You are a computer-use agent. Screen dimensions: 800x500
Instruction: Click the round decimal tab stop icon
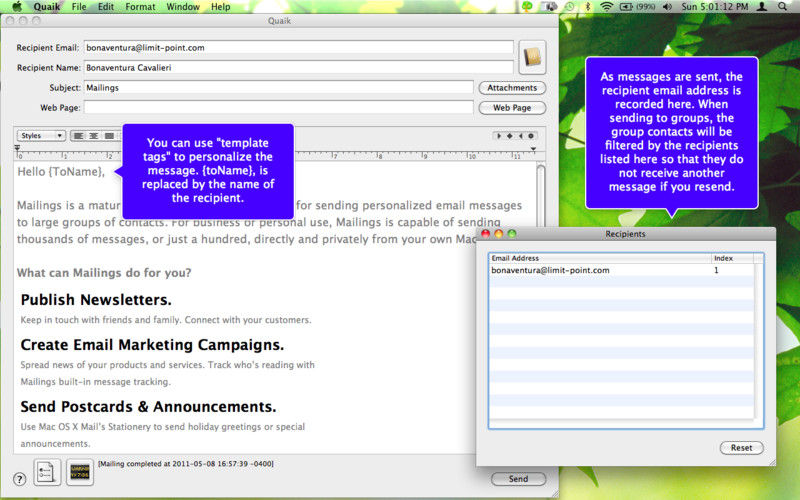[531, 136]
